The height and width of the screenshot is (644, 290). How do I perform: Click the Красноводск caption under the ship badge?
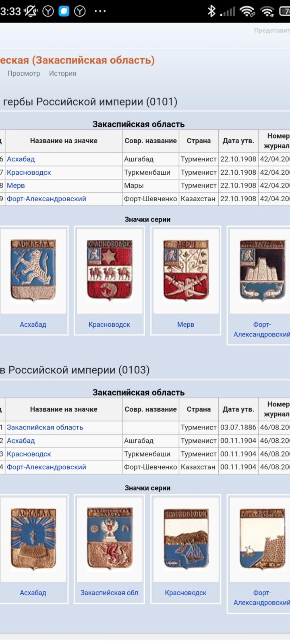coord(186,593)
